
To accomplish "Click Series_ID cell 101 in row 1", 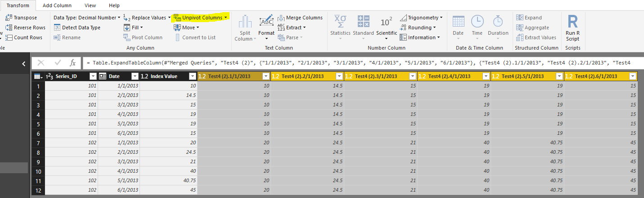I will pos(72,86).
